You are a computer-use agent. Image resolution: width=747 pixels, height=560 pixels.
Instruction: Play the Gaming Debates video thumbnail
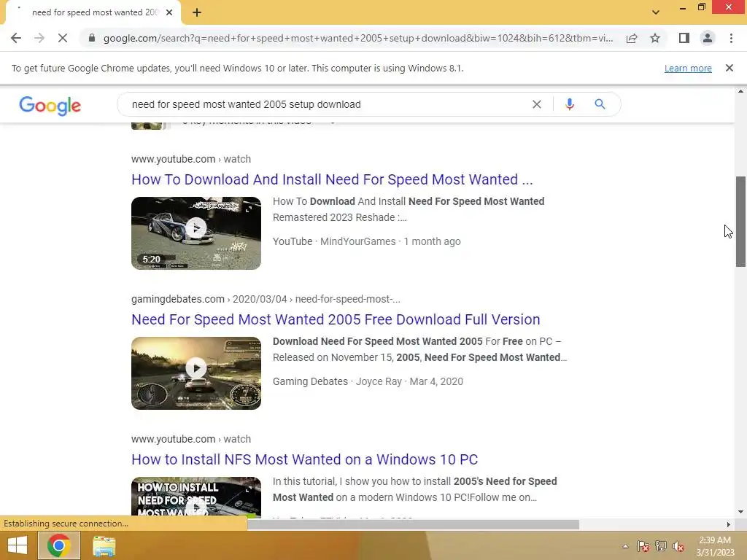196,373
